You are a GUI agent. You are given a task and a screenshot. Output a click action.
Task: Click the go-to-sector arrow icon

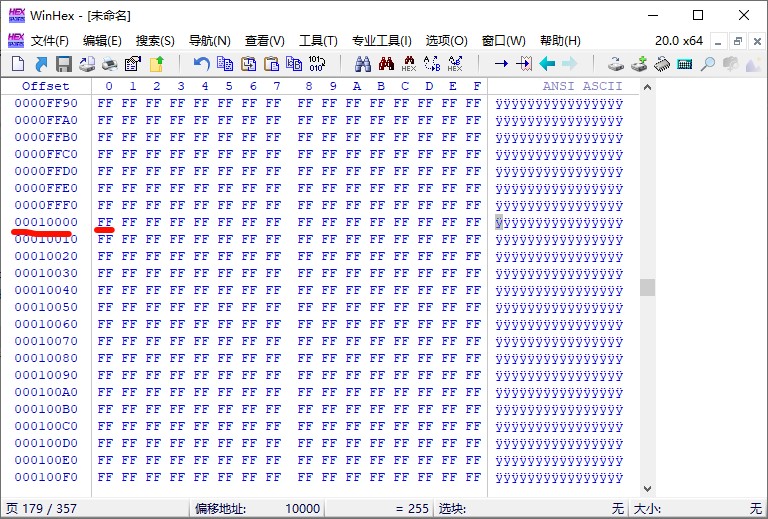(x=524, y=64)
